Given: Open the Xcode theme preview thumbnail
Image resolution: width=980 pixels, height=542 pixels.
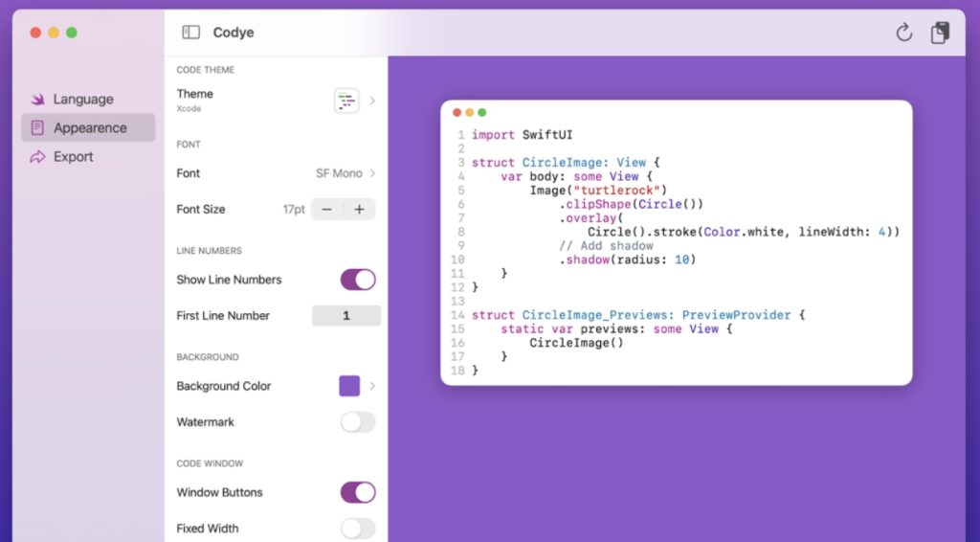Looking at the screenshot, I should (x=346, y=101).
